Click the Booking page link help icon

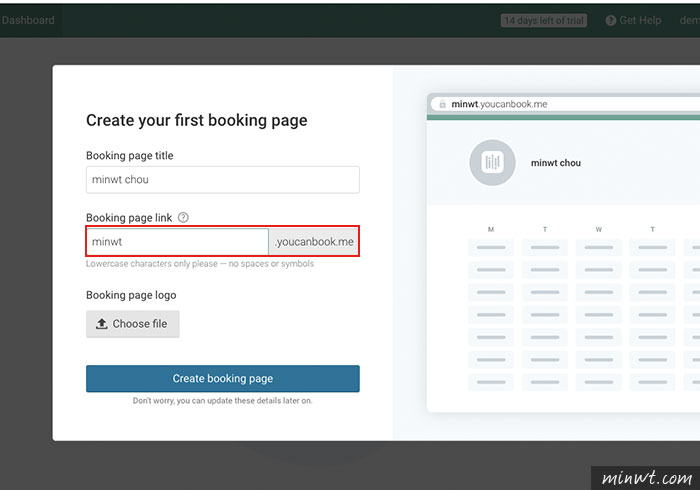183,217
